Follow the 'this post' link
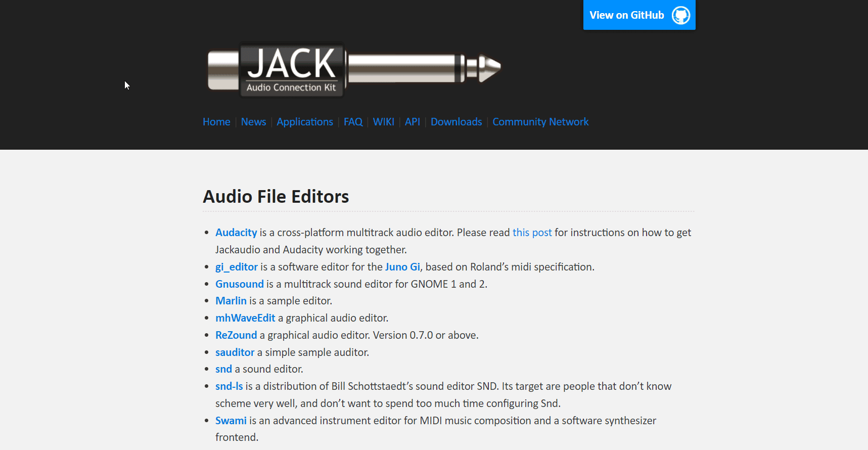This screenshot has width=868, height=450. coord(532,233)
